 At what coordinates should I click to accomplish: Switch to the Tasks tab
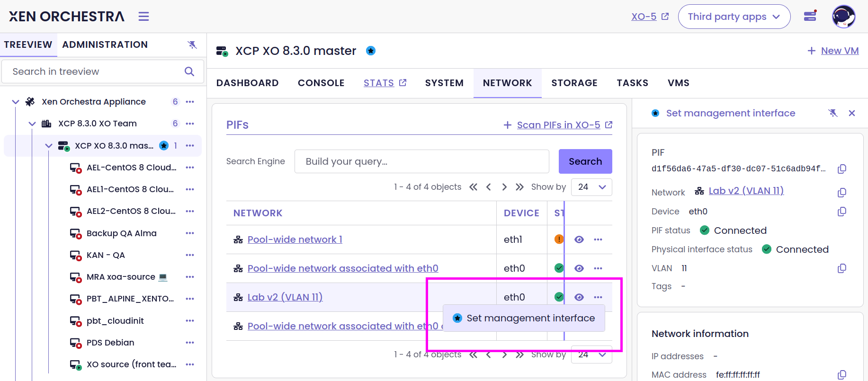[x=632, y=83]
